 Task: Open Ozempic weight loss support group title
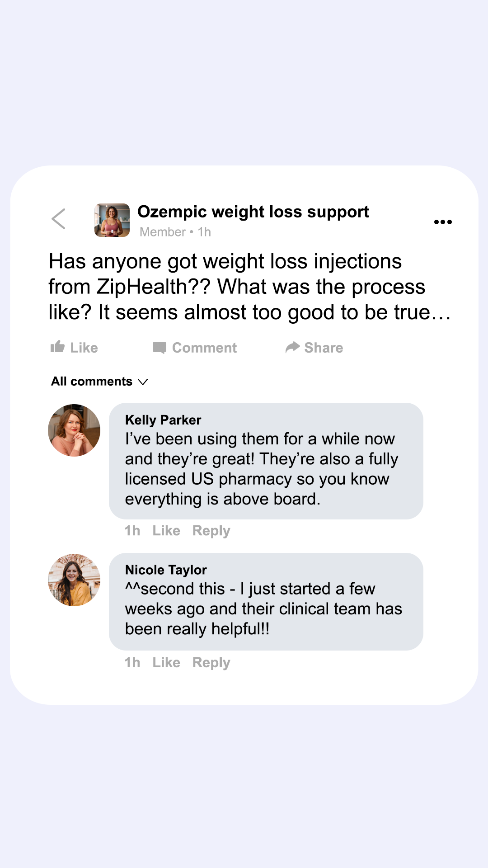pos(253,212)
